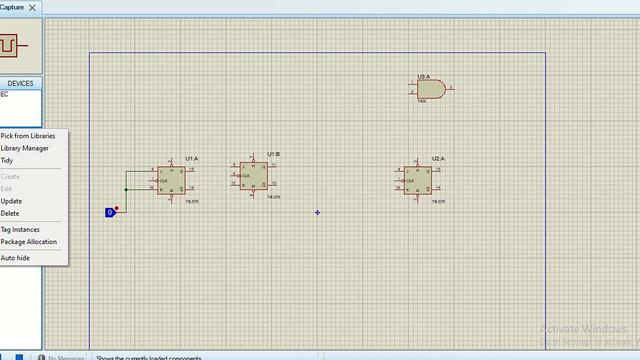Click the J input pin of U2:A
The image size is (640, 360).
coord(400,171)
